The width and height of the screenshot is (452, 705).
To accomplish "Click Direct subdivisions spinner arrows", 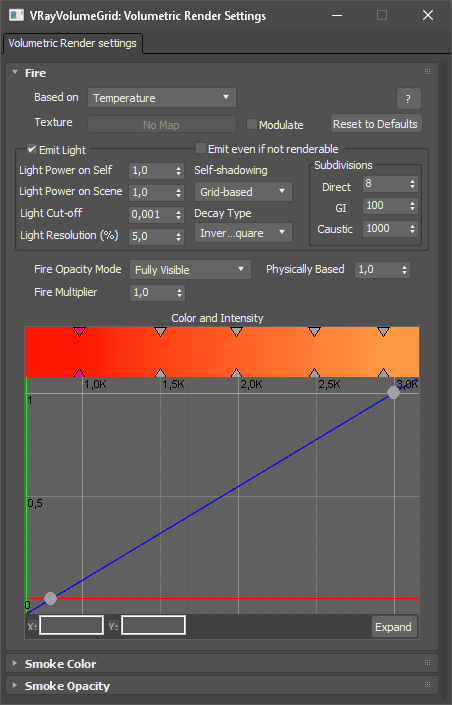I will pyautogui.click(x=412, y=183).
